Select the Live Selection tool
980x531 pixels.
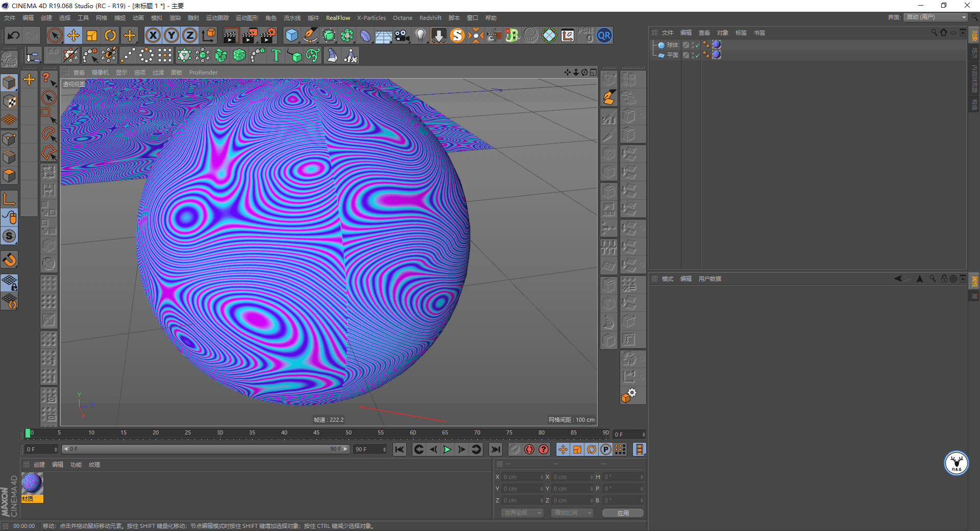[x=55, y=35]
